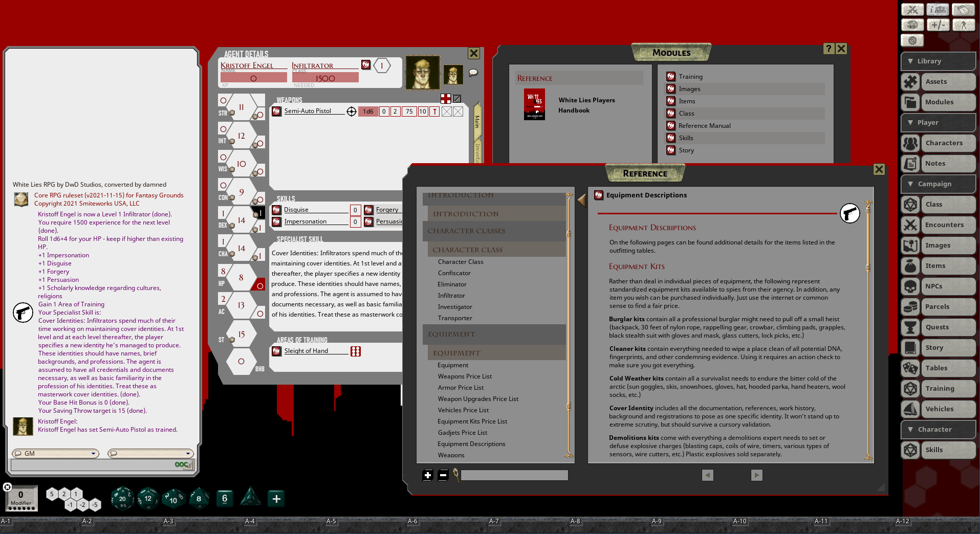This screenshot has height=534, width=980.
Task: Open the speech bubble icon in Agent Details
Action: click(x=473, y=73)
